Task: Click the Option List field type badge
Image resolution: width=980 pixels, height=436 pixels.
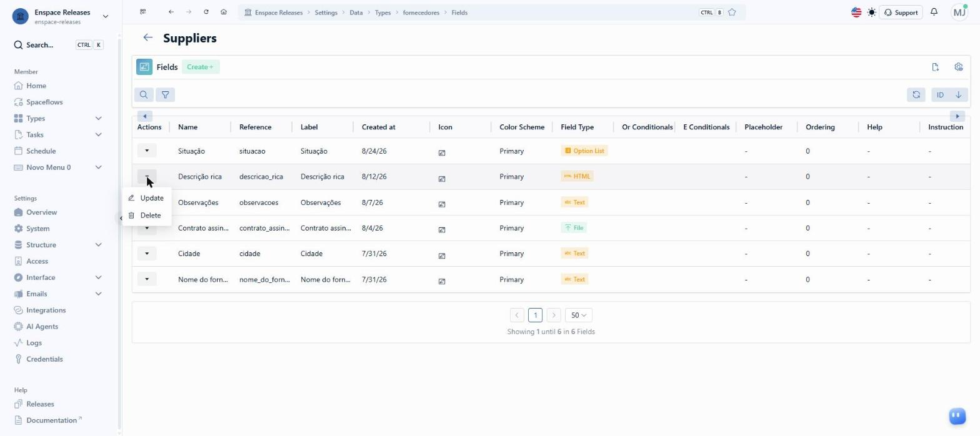Action: [x=584, y=151]
